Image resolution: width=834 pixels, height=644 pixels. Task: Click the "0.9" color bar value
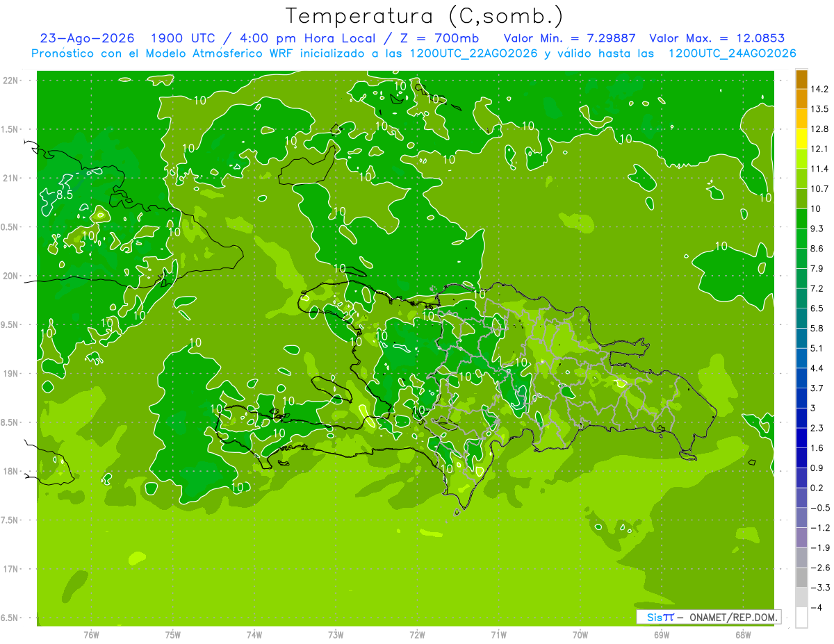click(x=817, y=468)
